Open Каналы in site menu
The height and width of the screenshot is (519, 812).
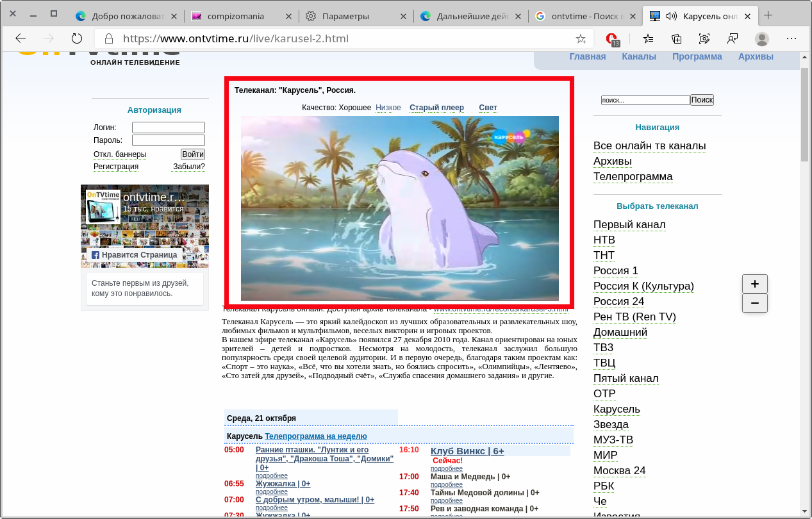pyautogui.click(x=639, y=56)
